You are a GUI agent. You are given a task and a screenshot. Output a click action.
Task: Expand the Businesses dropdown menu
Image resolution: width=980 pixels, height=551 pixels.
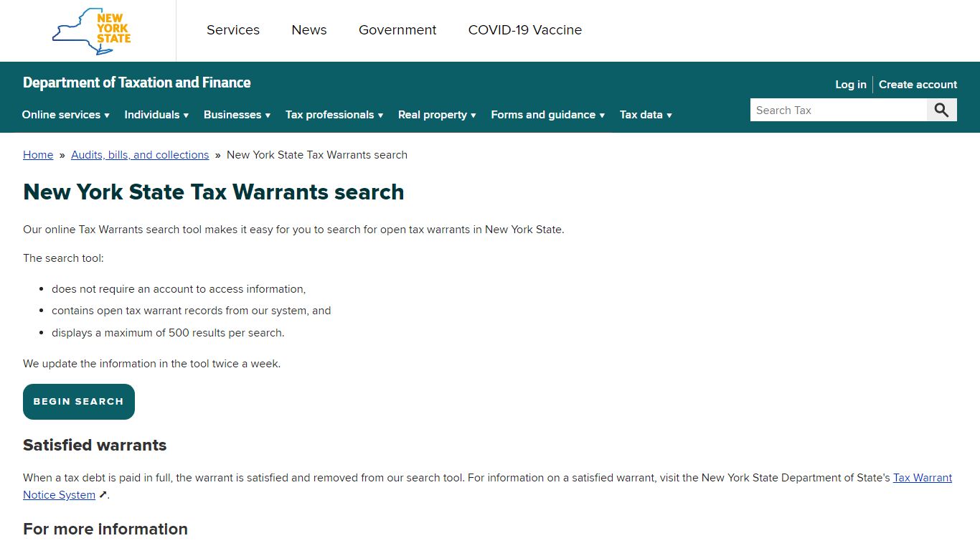[x=237, y=115]
